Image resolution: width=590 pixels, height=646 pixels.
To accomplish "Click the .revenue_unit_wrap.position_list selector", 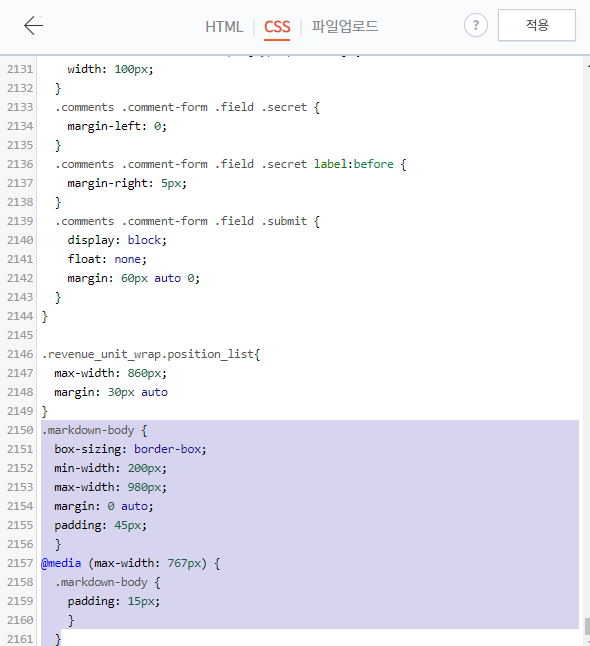I will click(148, 354).
